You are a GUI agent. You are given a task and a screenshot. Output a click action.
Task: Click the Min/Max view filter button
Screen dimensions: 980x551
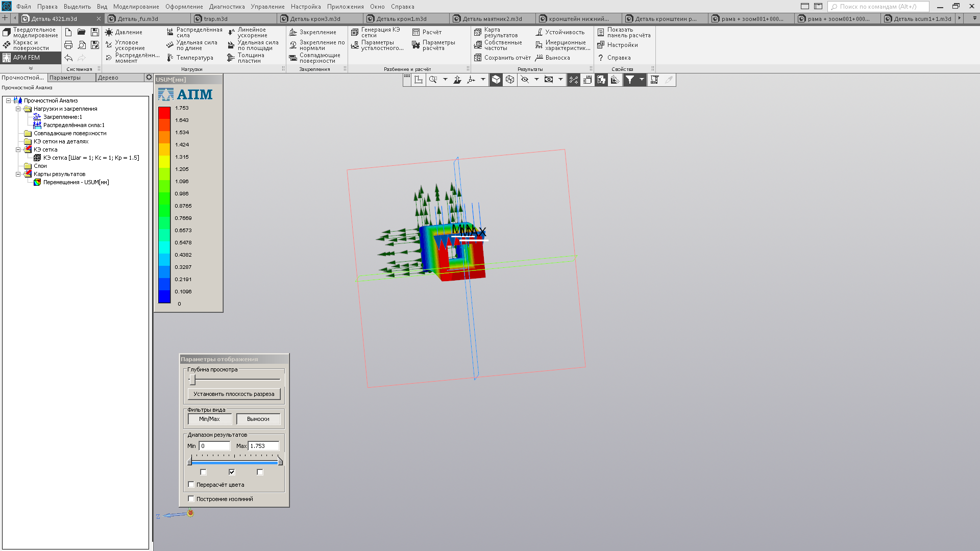pos(209,419)
